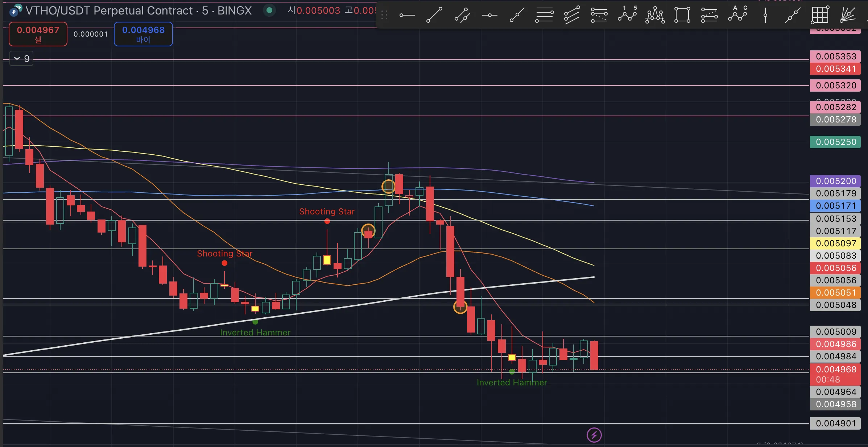
Task: Select the Gann Box tool
Action: [820, 15]
